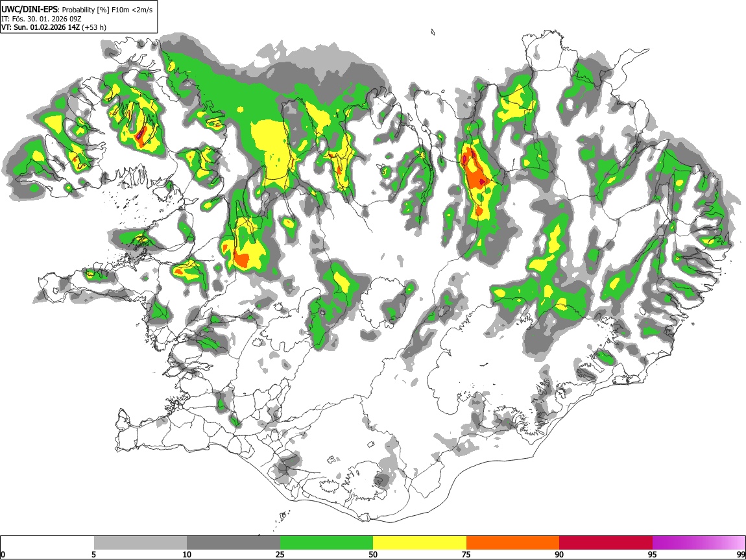Click the orange 75–90% legend swatch
This screenshot has height=560, width=746.
(512, 542)
